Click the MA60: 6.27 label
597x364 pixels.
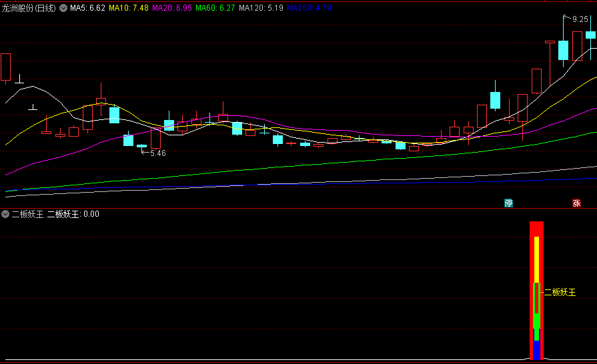(215, 8)
